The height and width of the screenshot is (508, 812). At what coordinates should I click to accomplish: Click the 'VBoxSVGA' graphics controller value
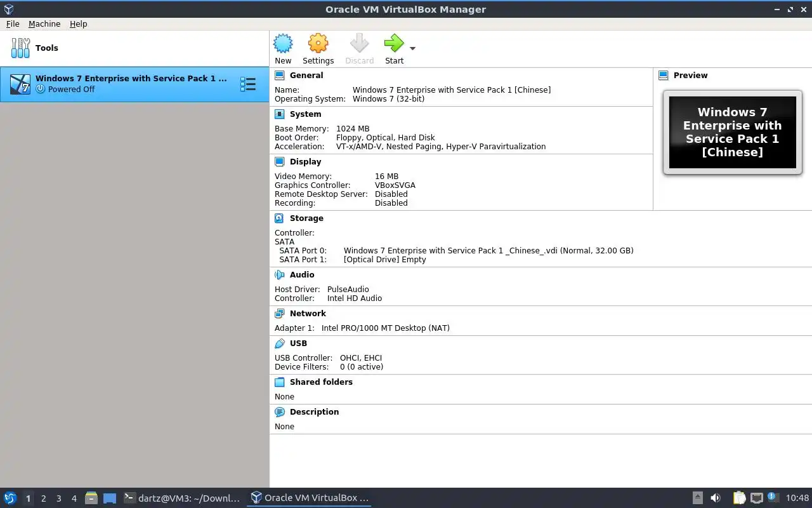395,185
